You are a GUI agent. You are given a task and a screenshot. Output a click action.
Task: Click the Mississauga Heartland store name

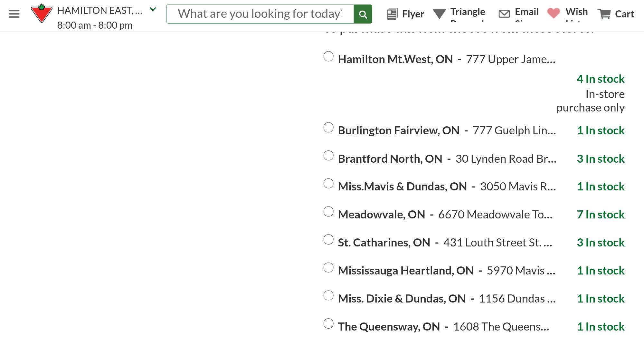(406, 271)
